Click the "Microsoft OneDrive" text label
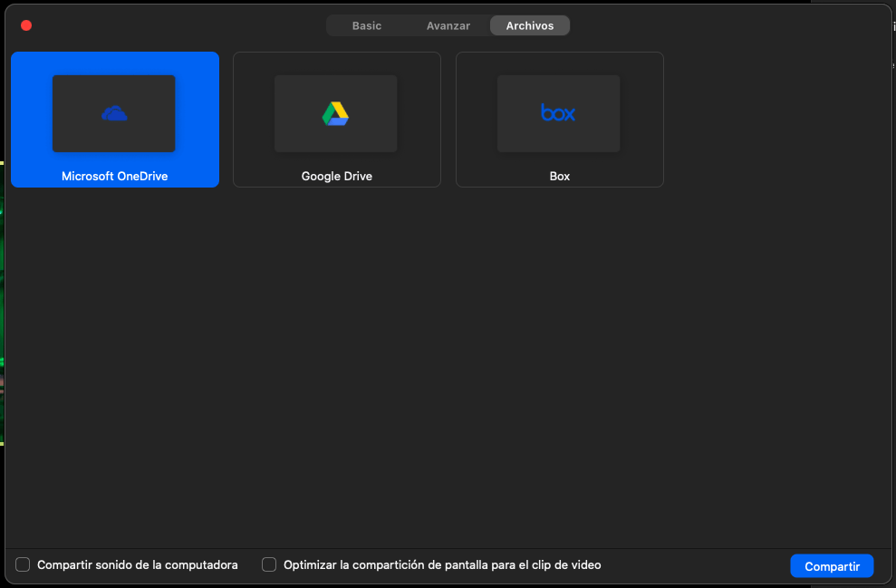The width and height of the screenshot is (896, 588). [x=114, y=177]
